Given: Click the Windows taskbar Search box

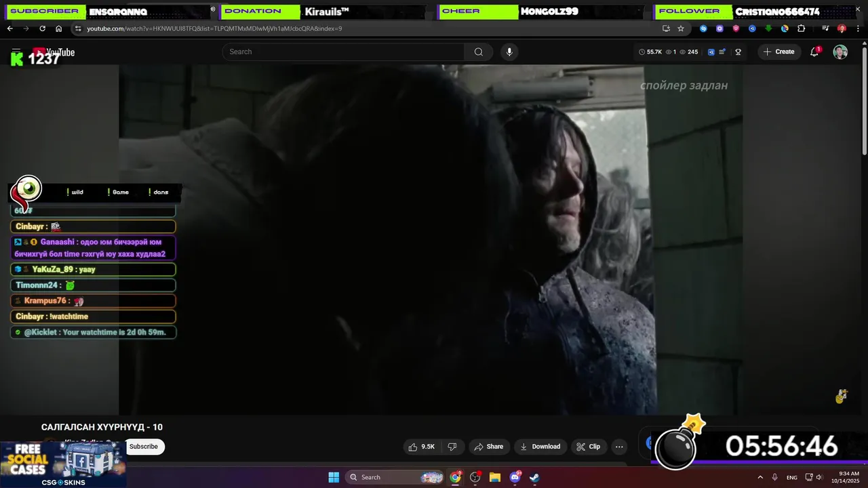Looking at the screenshot, I should pos(395,477).
